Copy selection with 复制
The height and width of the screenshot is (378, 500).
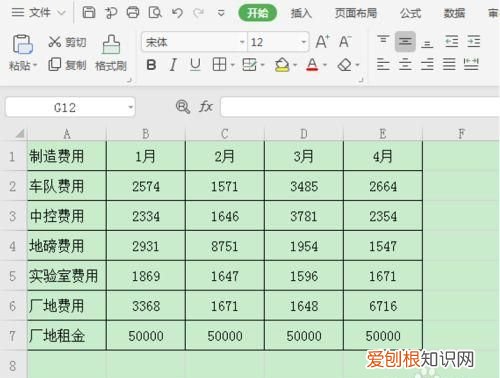coord(67,65)
